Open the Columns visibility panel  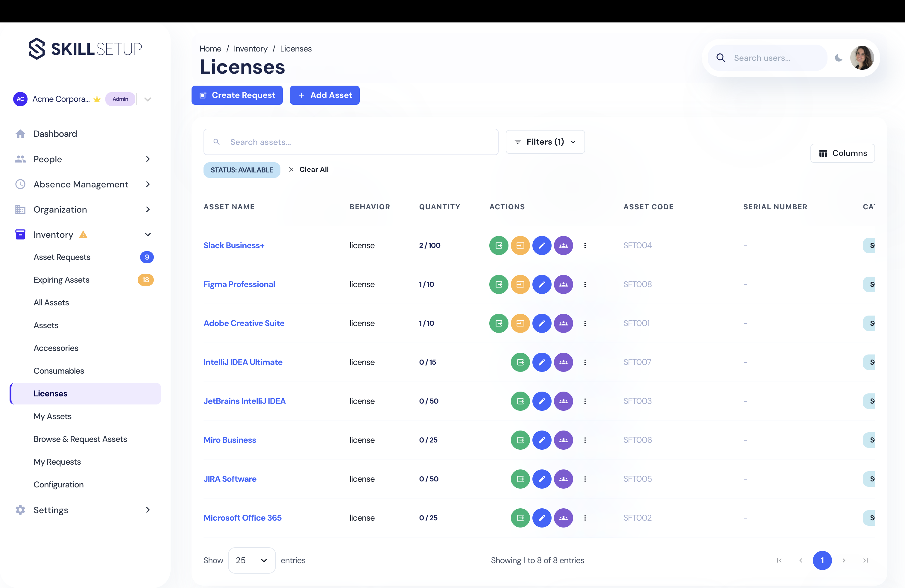(843, 153)
